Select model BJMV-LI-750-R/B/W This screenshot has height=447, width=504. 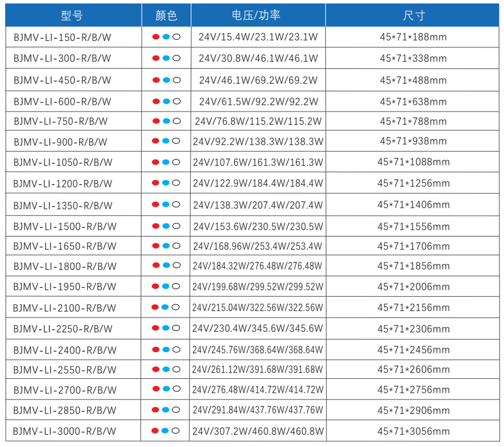61,121
